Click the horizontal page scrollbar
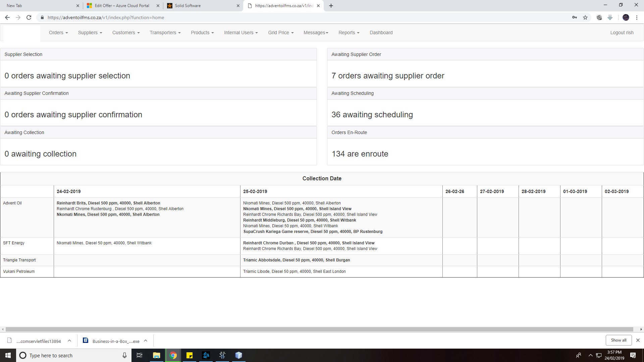Image resolution: width=644 pixels, height=362 pixels. (x=319, y=329)
